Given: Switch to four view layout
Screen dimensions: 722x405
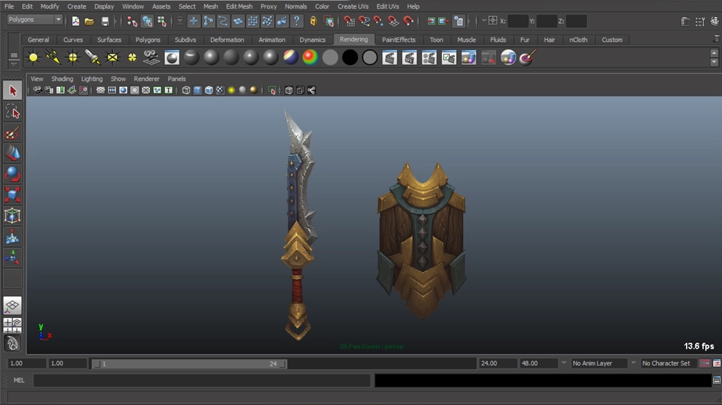Looking at the screenshot, I should tap(12, 325).
